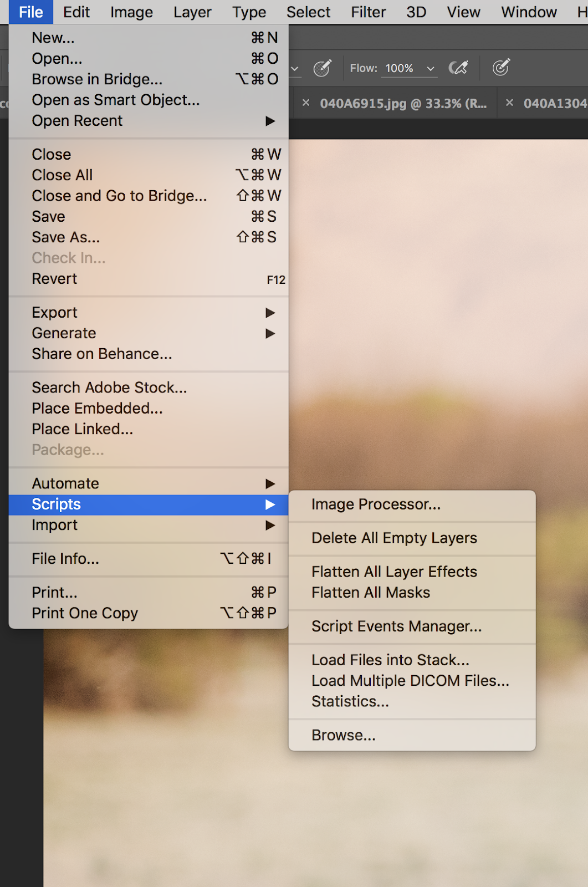Run Flatten All Masks
This screenshot has width=588, height=887.
click(412, 593)
